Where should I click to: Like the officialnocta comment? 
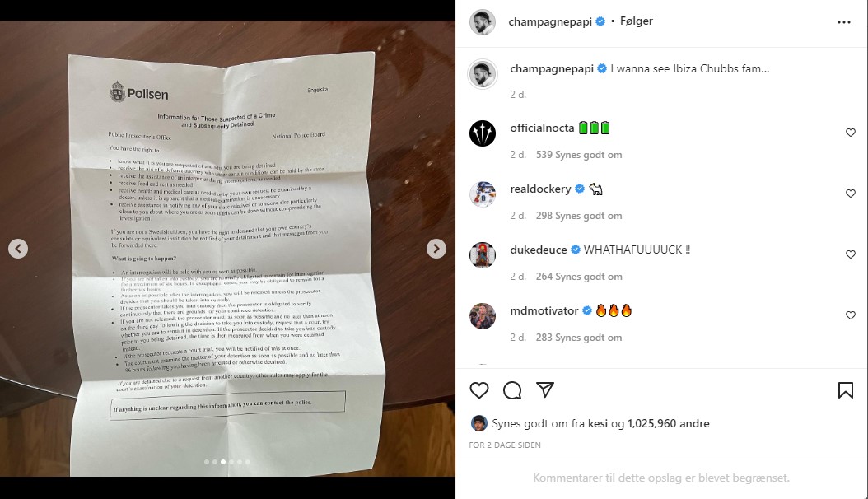pos(850,133)
